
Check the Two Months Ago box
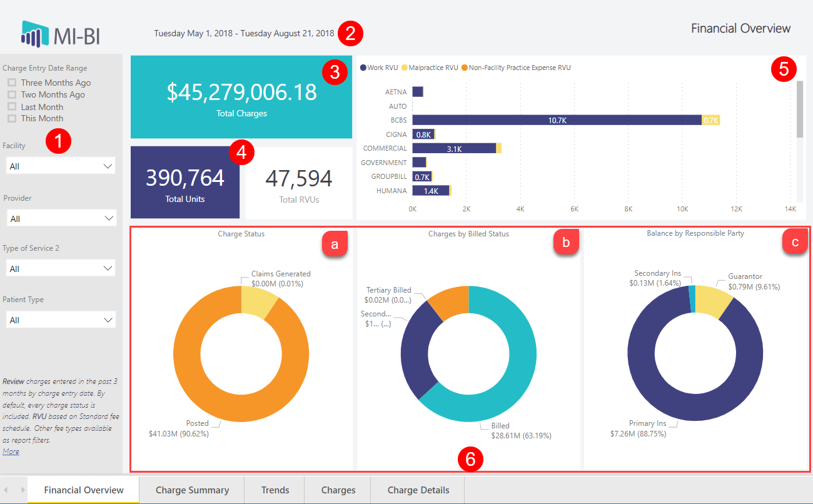tap(11, 94)
